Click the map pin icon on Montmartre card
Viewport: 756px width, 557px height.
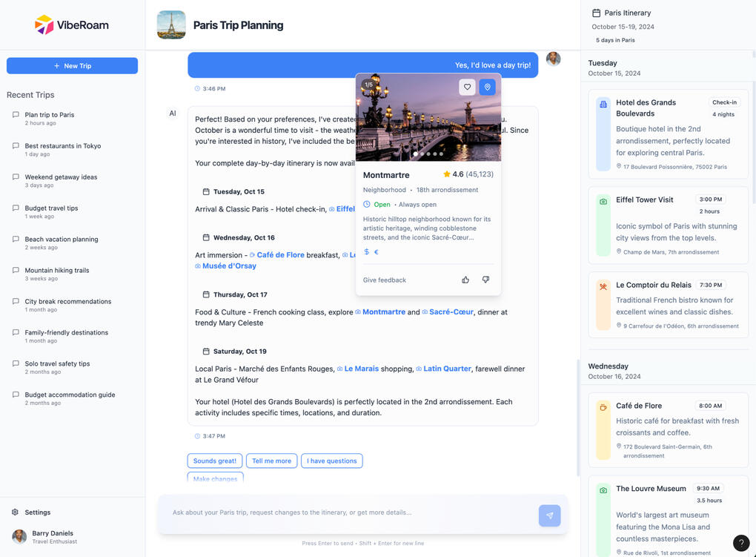coord(487,88)
